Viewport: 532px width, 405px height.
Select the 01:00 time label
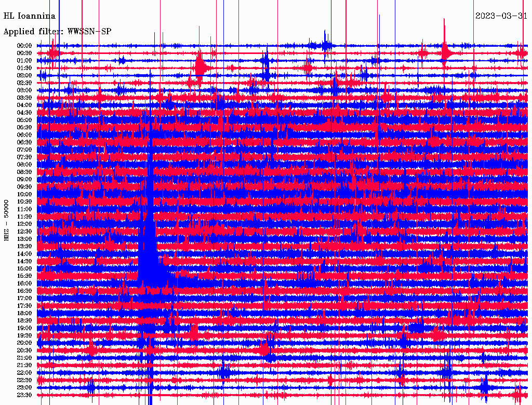tap(24, 60)
